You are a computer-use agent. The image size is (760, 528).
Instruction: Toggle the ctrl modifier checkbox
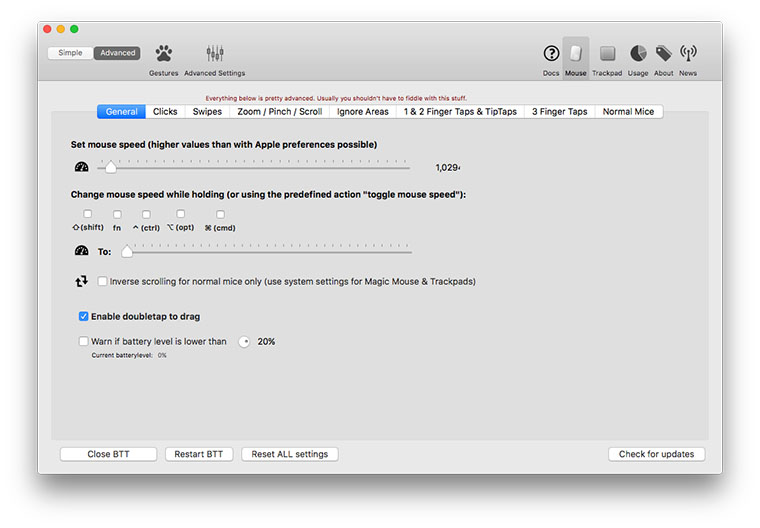(146, 214)
